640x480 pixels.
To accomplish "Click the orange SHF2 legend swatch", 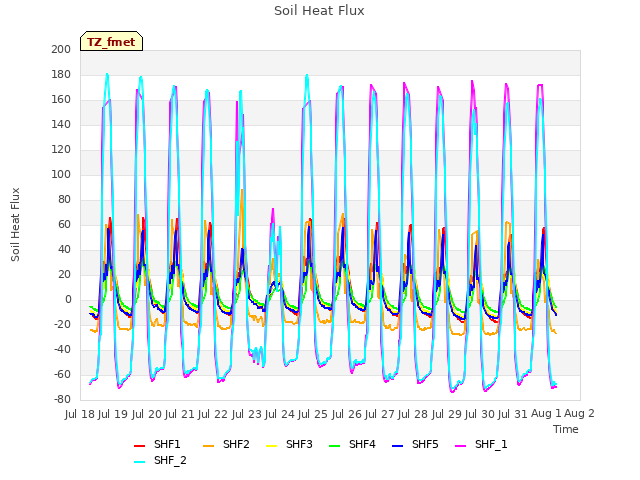I will coord(209,446).
